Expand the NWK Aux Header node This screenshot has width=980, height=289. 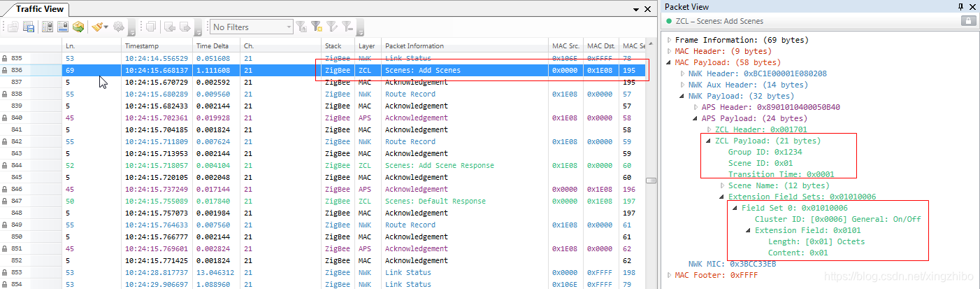click(x=683, y=85)
